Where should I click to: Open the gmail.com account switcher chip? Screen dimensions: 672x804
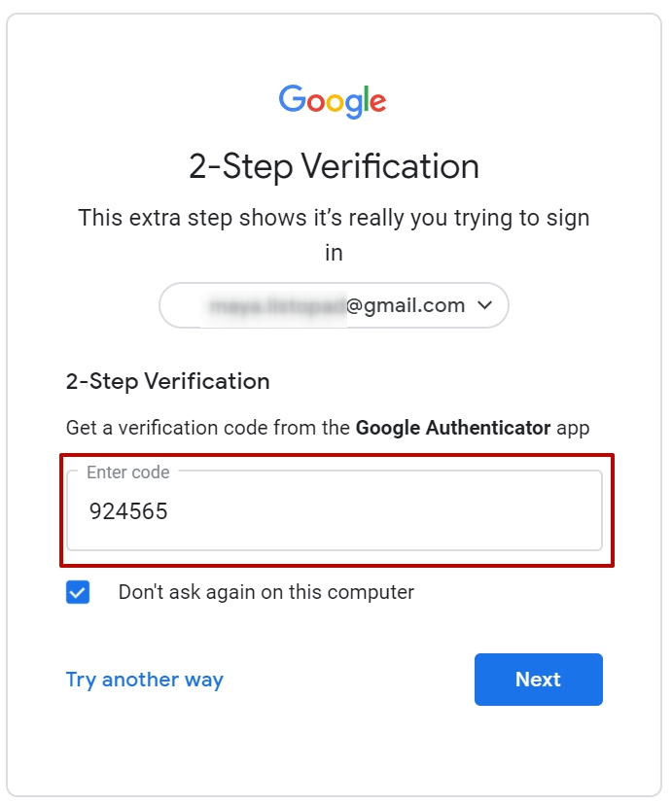pos(334,305)
